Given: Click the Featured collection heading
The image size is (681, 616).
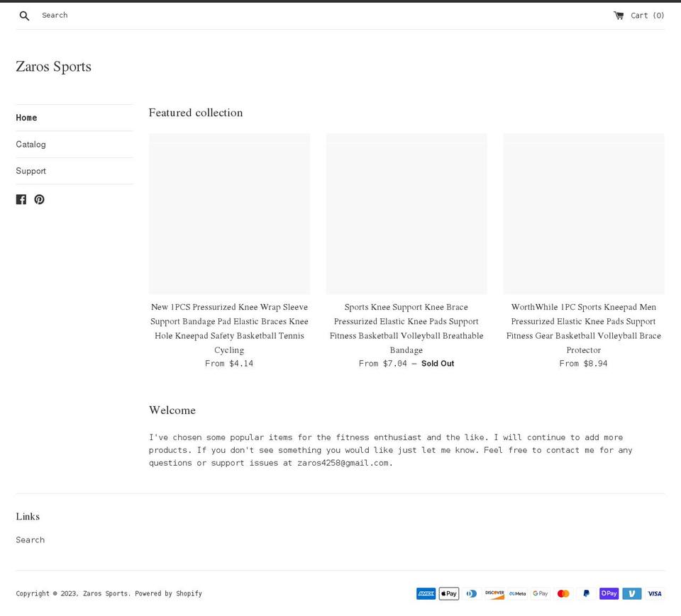Looking at the screenshot, I should (196, 113).
